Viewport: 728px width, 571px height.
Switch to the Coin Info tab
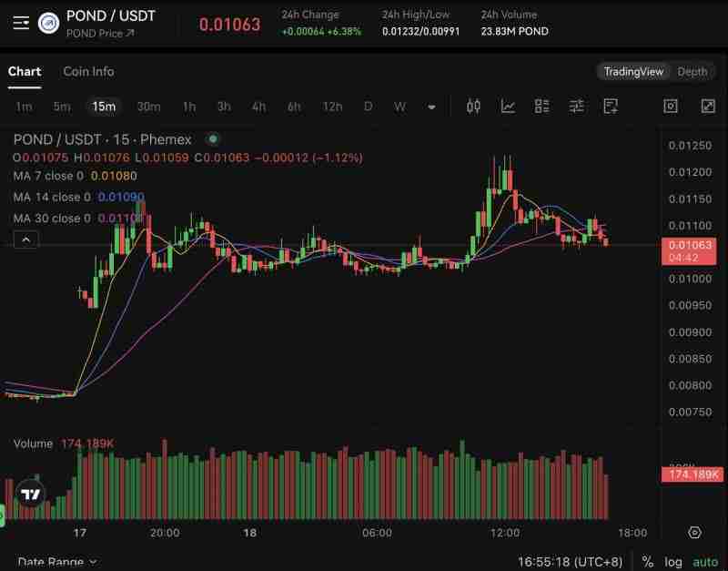88,71
